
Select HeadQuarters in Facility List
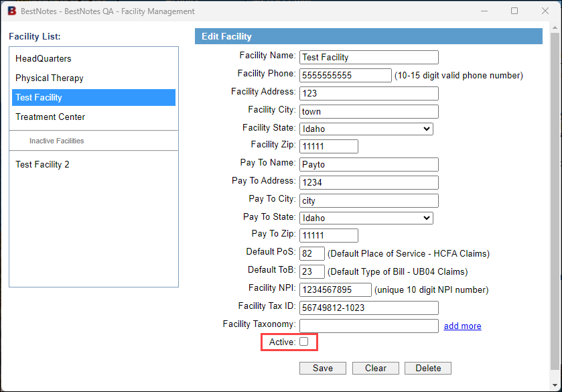[43, 58]
